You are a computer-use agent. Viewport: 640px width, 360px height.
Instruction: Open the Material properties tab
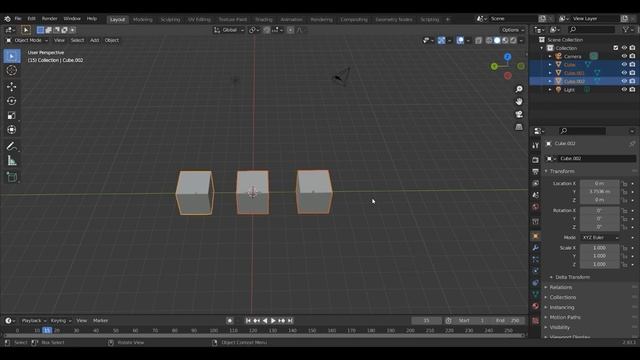coord(536,306)
